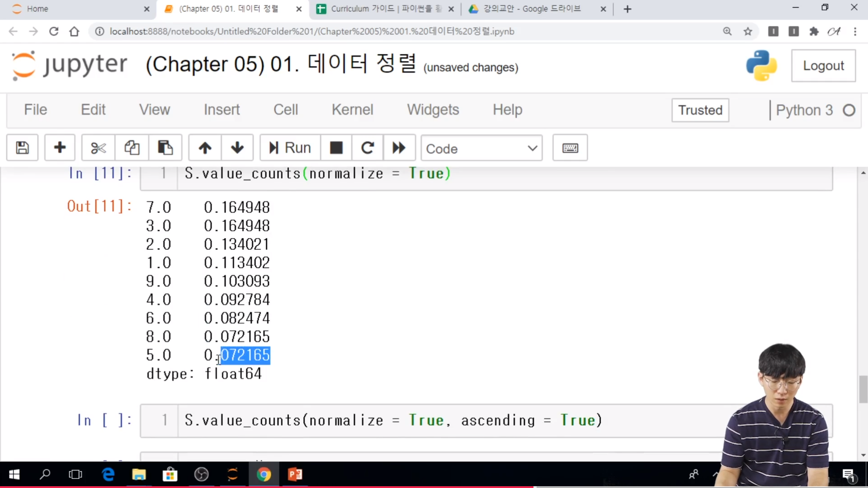This screenshot has height=488, width=868.
Task: Open the Code cell type dropdown
Action: [481, 148]
